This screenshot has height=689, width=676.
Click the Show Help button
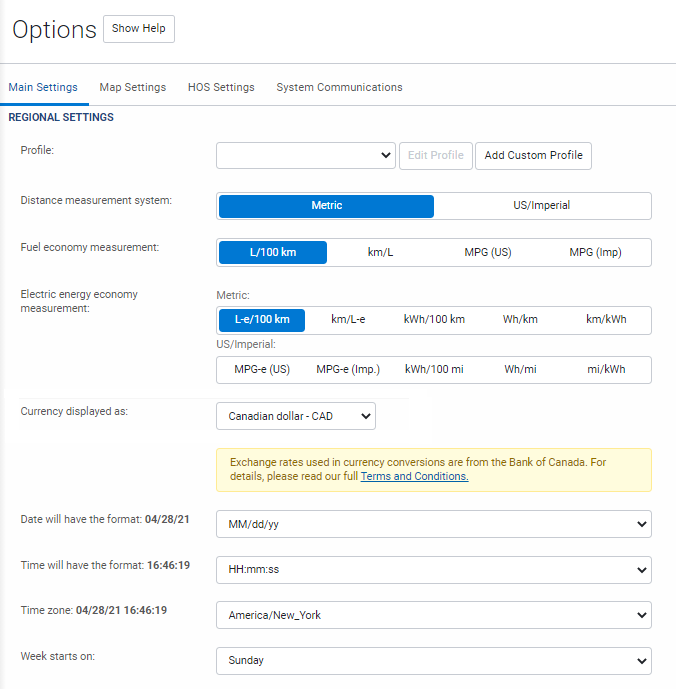139,29
